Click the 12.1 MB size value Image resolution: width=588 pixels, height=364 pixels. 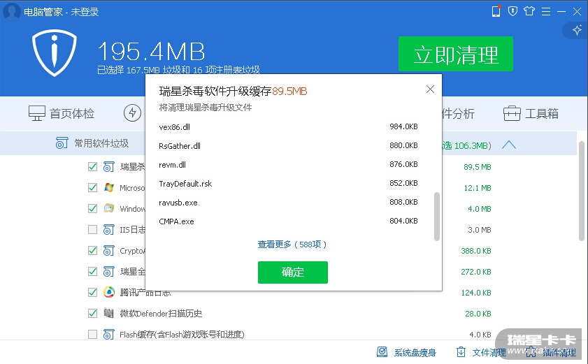click(x=478, y=188)
